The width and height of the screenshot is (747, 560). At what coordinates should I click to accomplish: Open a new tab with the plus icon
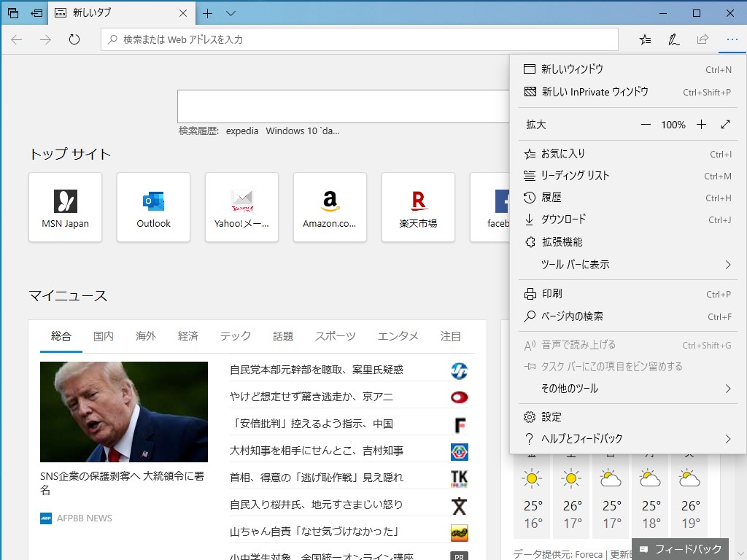209,13
